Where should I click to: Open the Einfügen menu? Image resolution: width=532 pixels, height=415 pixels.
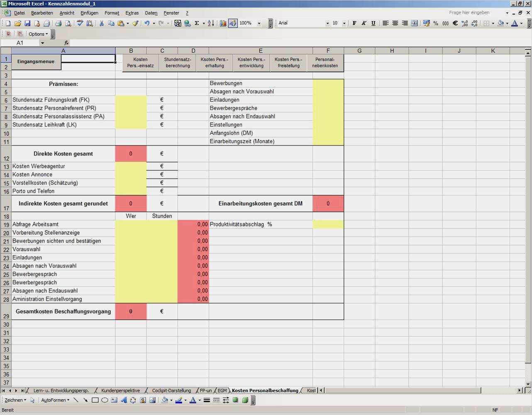point(89,13)
